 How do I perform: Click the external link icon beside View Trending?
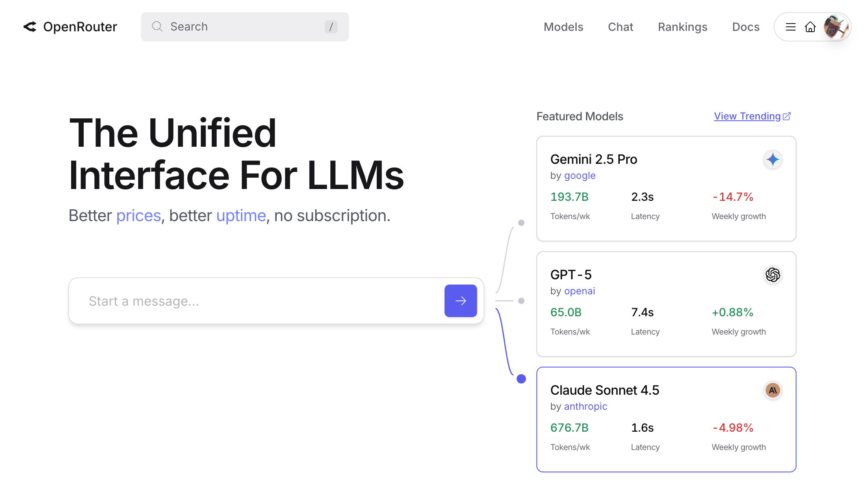coord(787,116)
